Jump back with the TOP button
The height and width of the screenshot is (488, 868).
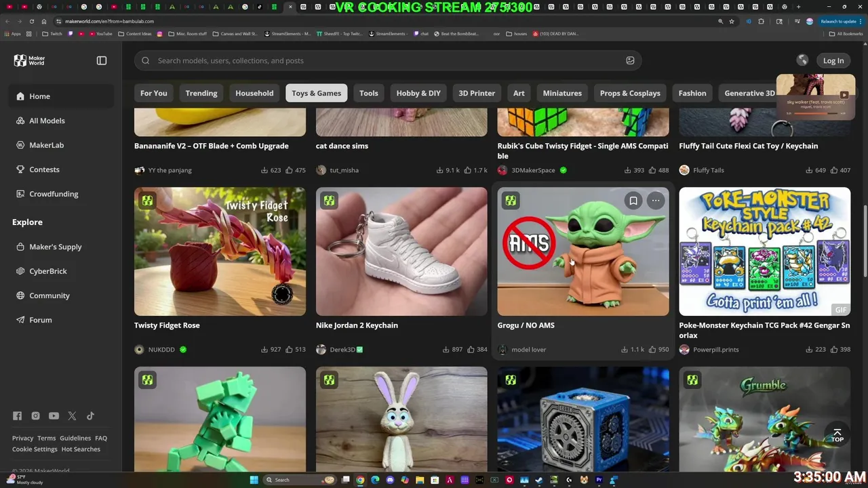[837, 434]
